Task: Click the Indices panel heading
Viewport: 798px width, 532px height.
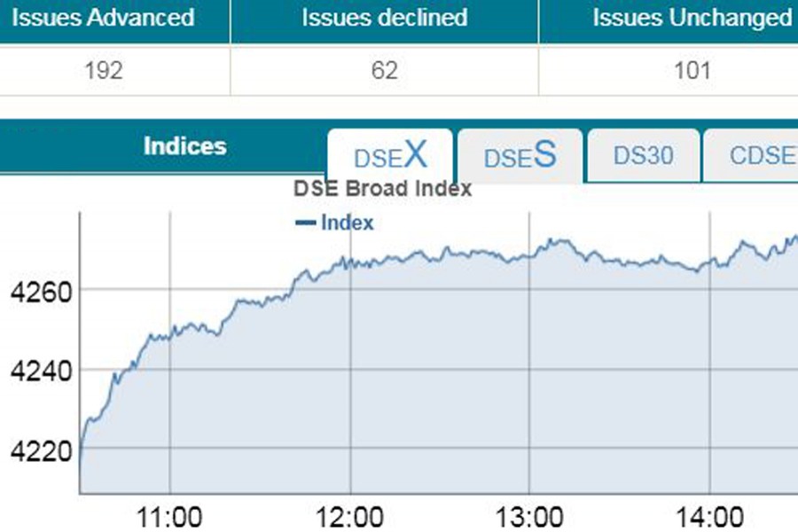Action: coord(184,146)
